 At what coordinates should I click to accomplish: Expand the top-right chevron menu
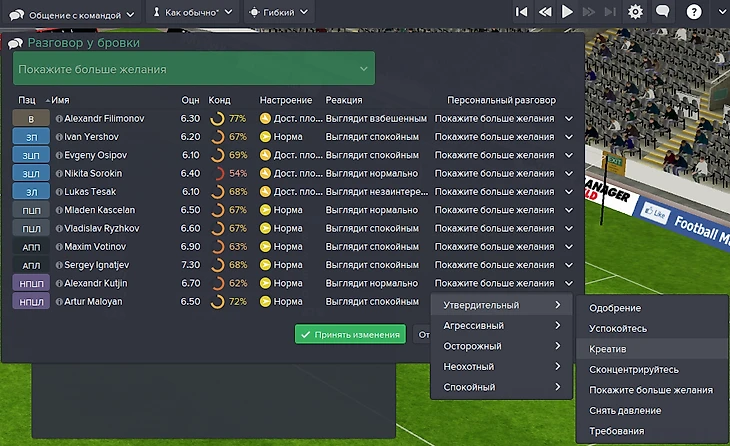[723, 12]
